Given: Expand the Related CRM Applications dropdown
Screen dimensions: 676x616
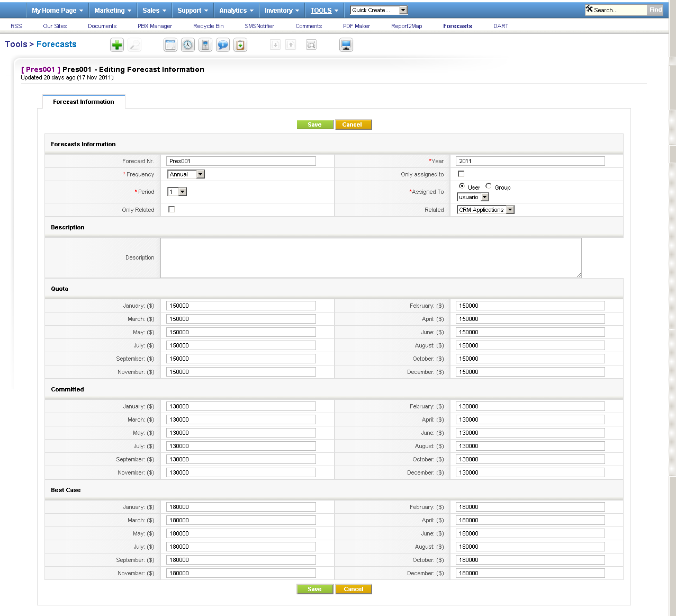Looking at the screenshot, I should point(485,210).
